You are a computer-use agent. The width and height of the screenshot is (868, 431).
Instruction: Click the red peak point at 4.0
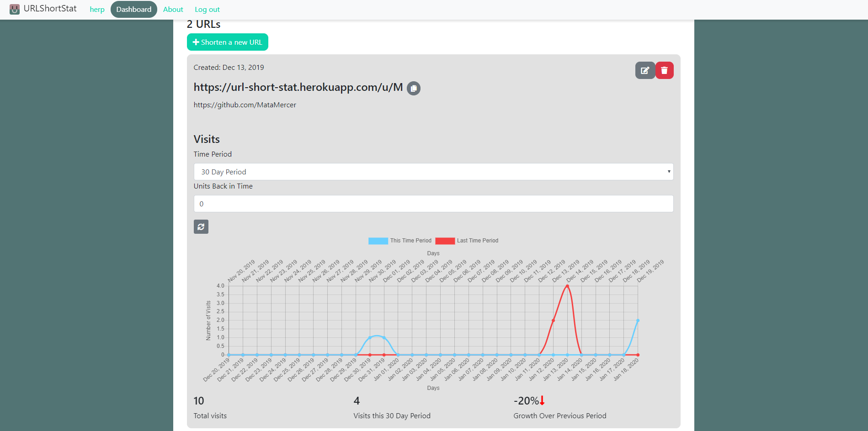[x=567, y=286]
